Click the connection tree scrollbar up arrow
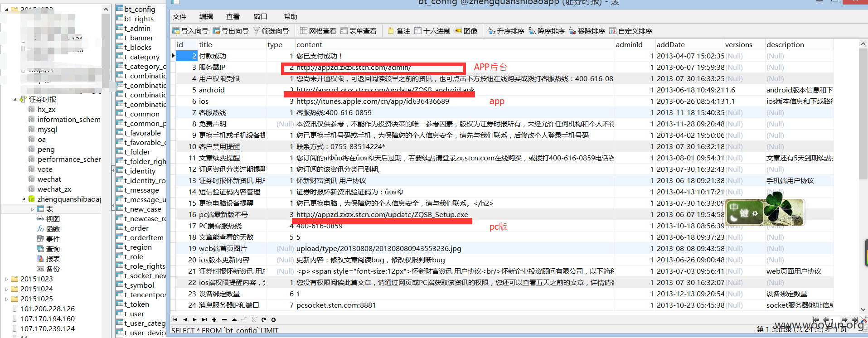The height and width of the screenshot is (338, 868). tap(106, 9)
